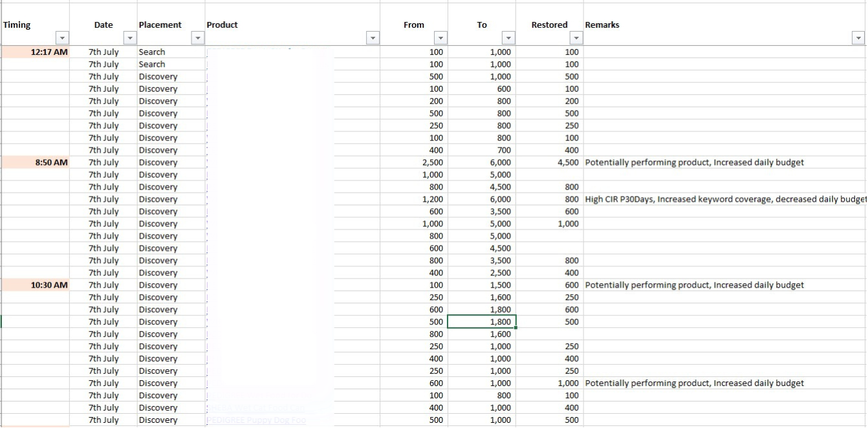The width and height of the screenshot is (868, 428).
Task: Expand the Placement column filter arrow
Action: [x=198, y=38]
